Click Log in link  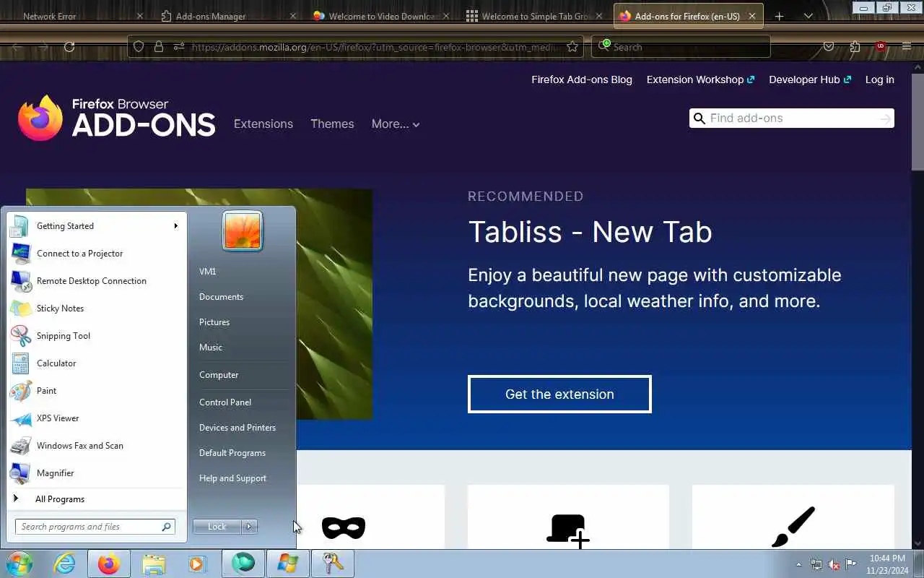[x=880, y=79]
